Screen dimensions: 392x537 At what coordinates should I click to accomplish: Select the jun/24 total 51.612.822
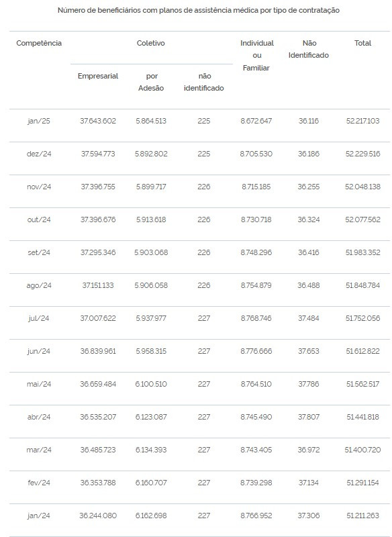(362, 351)
